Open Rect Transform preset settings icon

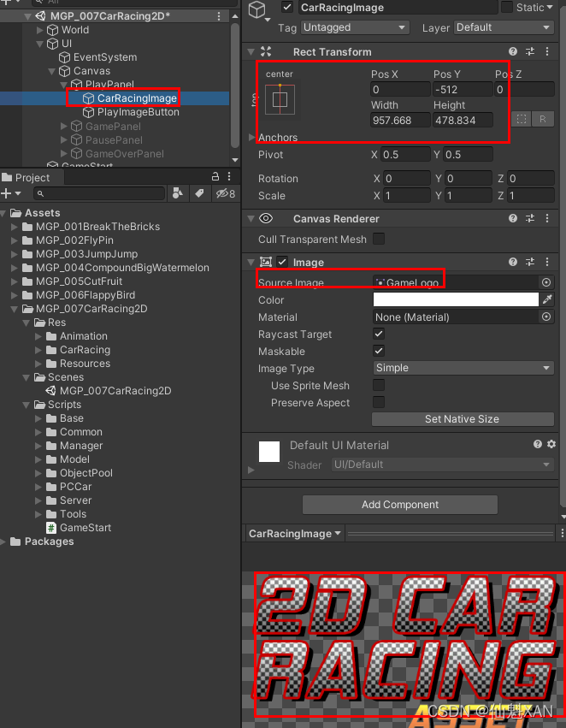click(530, 51)
